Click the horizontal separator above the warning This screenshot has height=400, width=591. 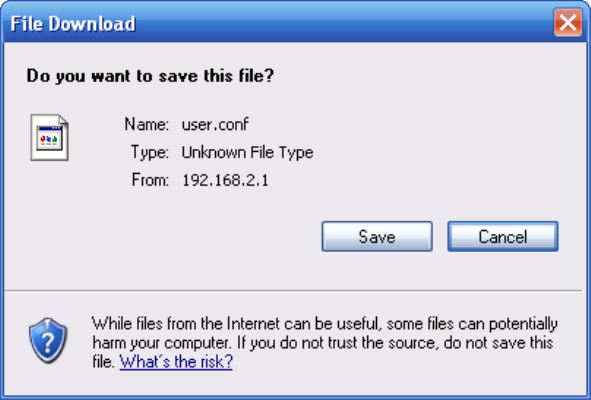[293, 291]
